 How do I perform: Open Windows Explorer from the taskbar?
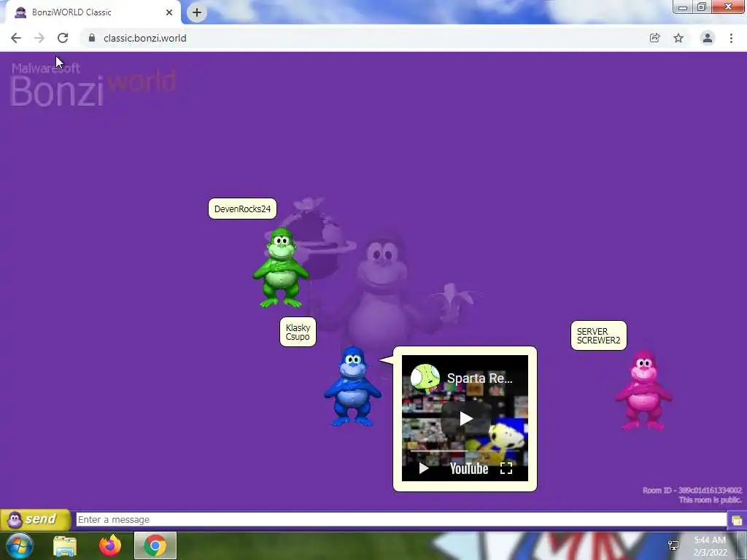tap(65, 545)
